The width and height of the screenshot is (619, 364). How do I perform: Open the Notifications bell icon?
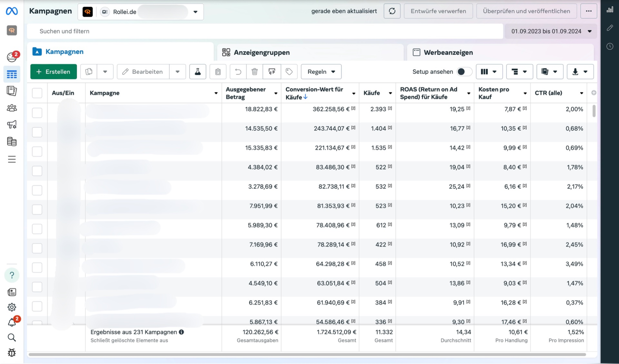click(x=12, y=322)
